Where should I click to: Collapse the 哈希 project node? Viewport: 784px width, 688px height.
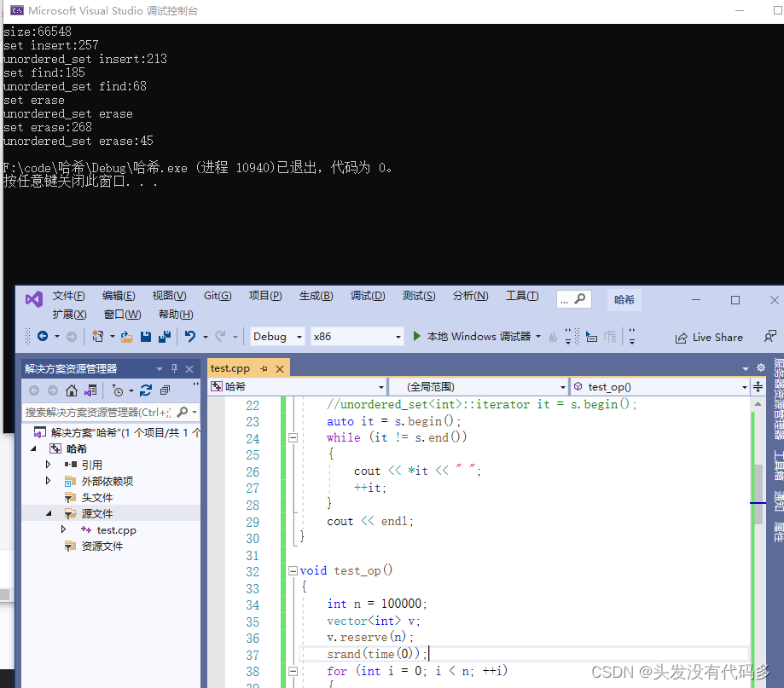click(33, 448)
